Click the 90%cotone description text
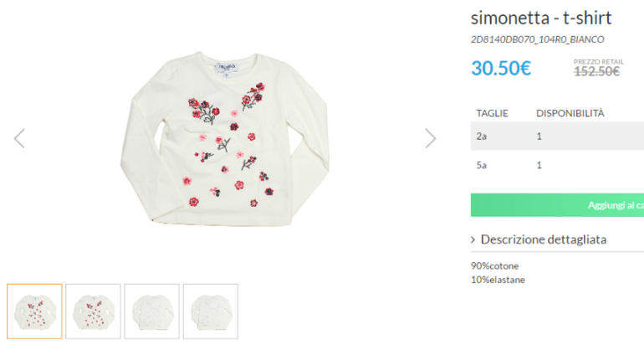Image resolution: width=644 pixels, height=350 pixels. [494, 266]
